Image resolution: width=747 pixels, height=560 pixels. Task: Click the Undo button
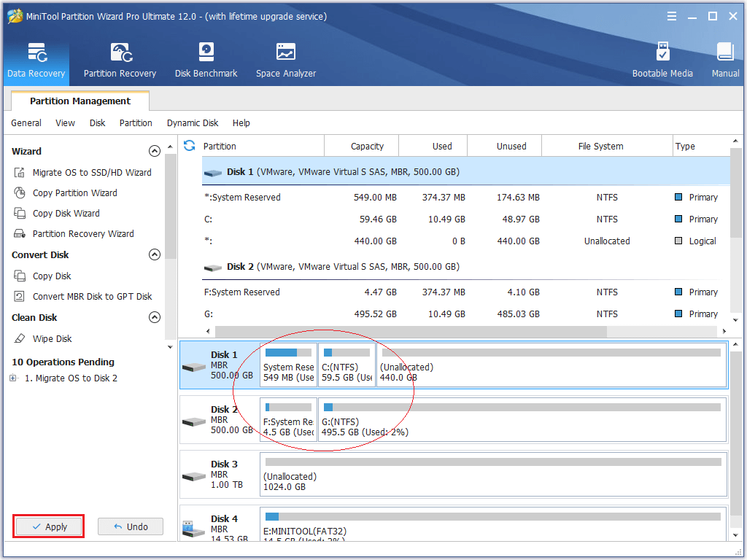tap(131, 526)
